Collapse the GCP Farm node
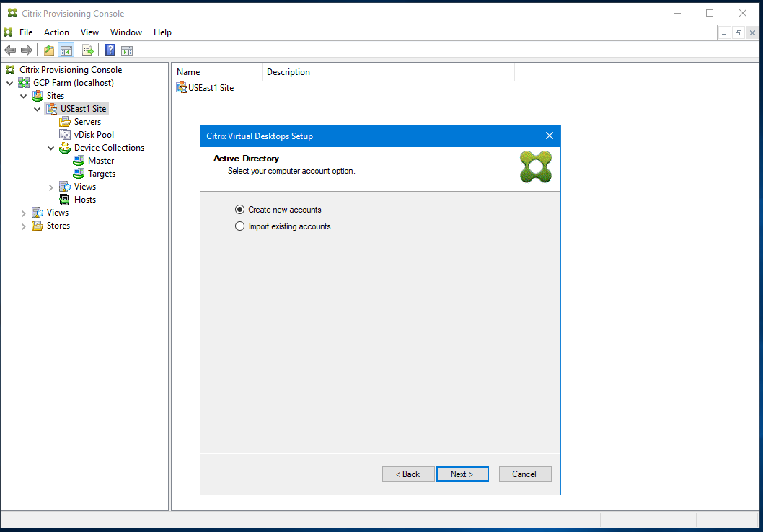 [9, 83]
